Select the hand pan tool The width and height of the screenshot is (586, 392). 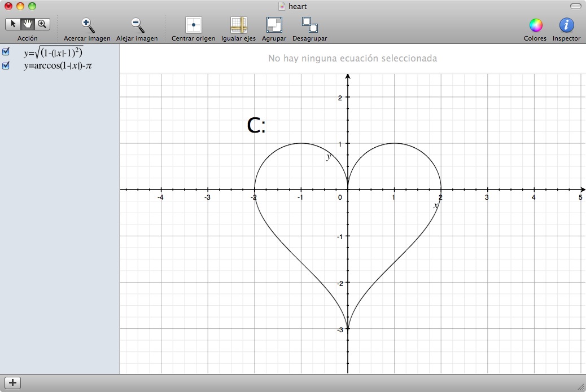[x=27, y=24]
